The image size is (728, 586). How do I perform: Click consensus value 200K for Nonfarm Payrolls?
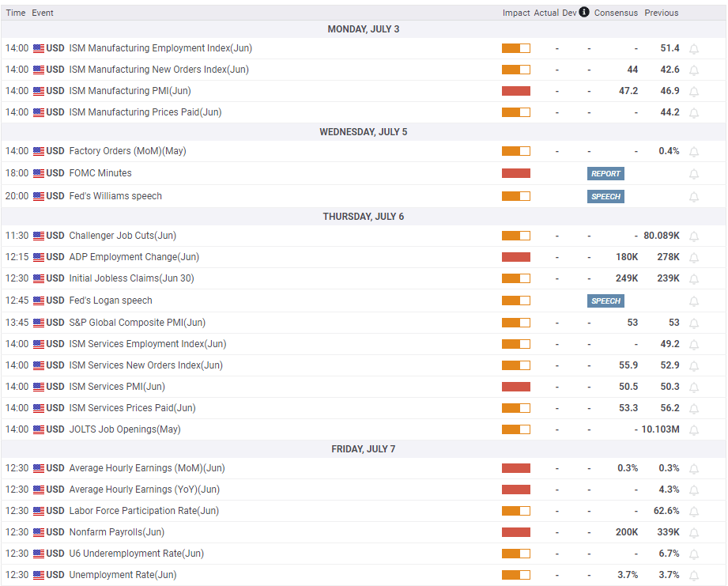(627, 532)
